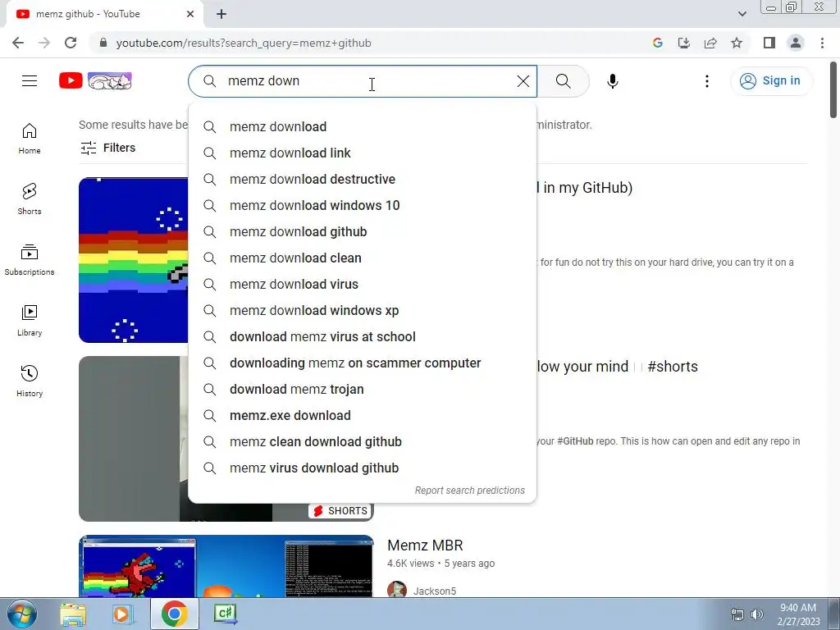Open the tab search dropdown arrow

tap(742, 14)
